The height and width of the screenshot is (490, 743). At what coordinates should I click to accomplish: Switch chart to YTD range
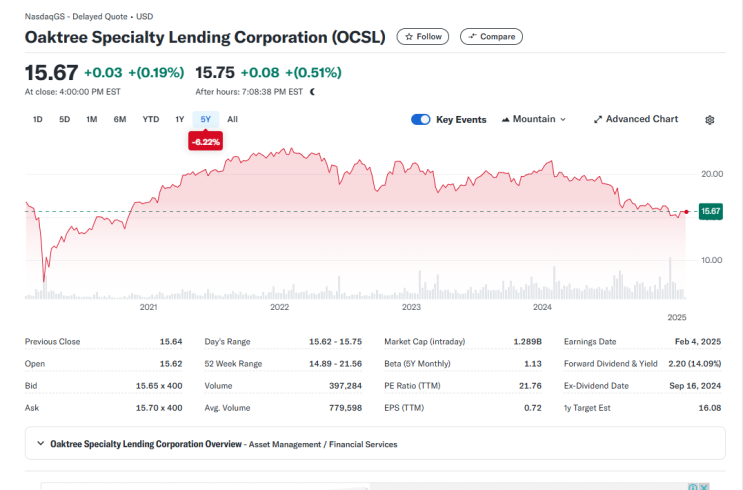point(151,119)
